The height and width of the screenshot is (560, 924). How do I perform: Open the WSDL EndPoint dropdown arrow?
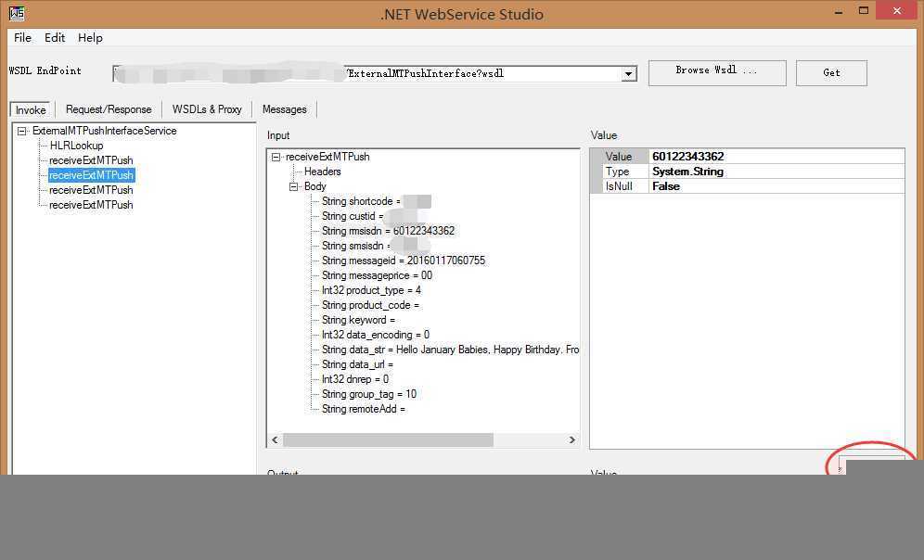(x=629, y=73)
